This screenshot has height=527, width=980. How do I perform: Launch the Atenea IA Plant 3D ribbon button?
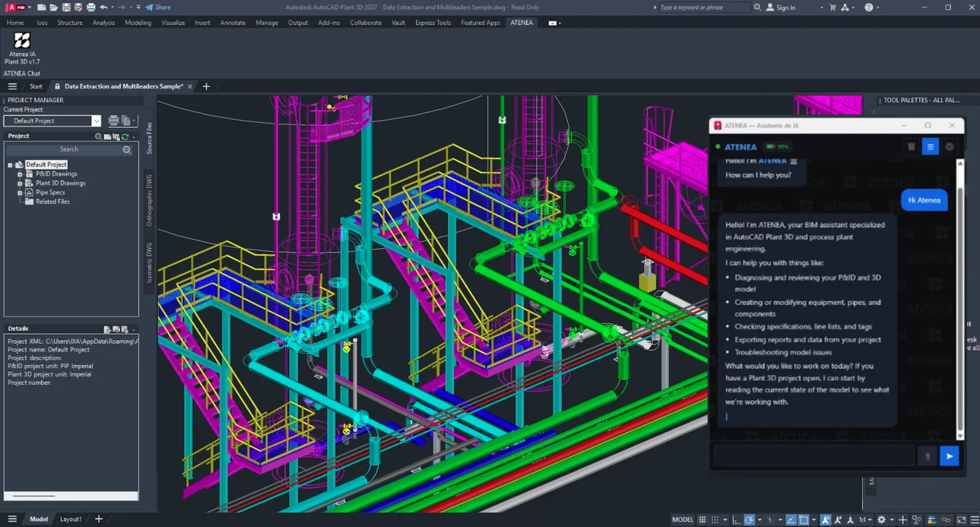(22, 48)
